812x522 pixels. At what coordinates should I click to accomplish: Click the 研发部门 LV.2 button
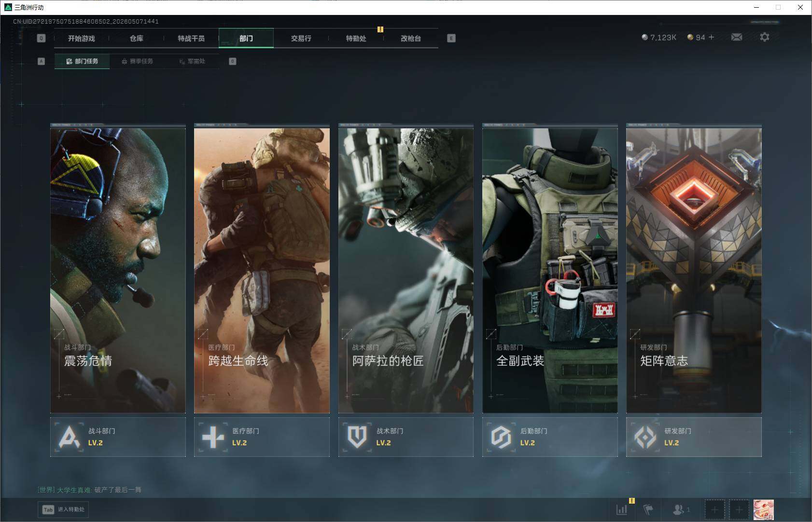click(694, 437)
